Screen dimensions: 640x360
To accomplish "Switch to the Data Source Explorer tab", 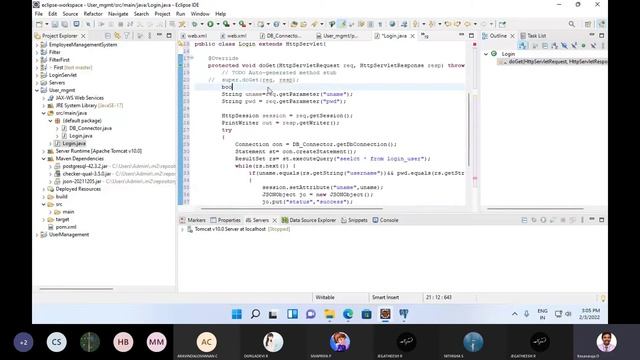I will click(x=309, y=220).
